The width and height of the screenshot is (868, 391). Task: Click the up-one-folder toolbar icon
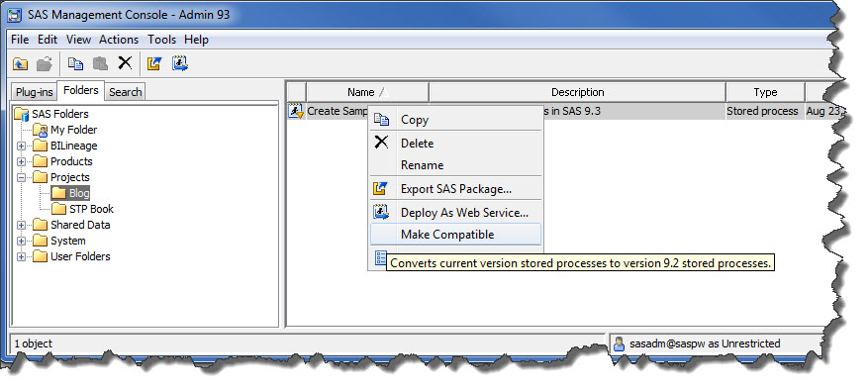click(20, 64)
